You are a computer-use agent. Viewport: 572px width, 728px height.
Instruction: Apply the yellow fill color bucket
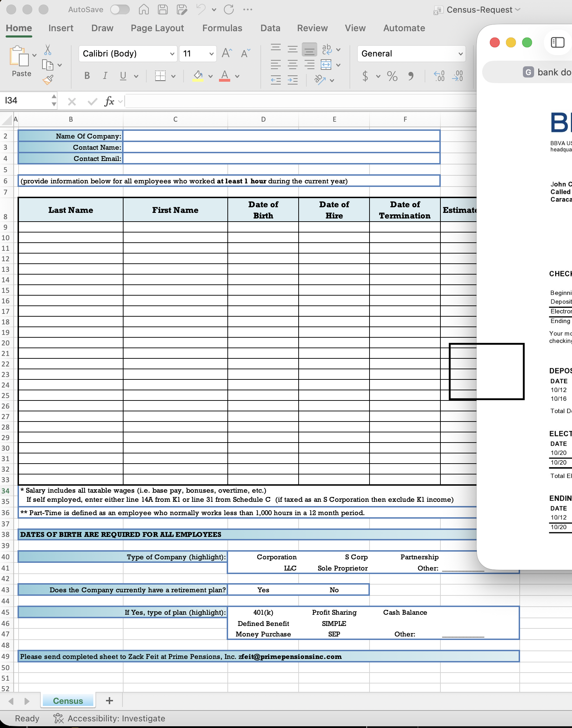(198, 76)
